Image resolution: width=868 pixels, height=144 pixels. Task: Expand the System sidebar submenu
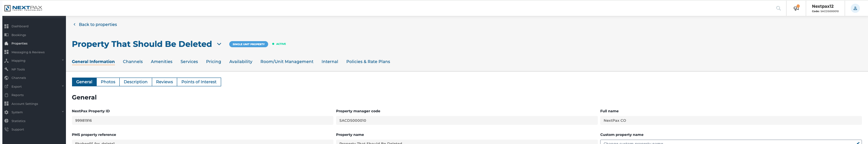63,112
